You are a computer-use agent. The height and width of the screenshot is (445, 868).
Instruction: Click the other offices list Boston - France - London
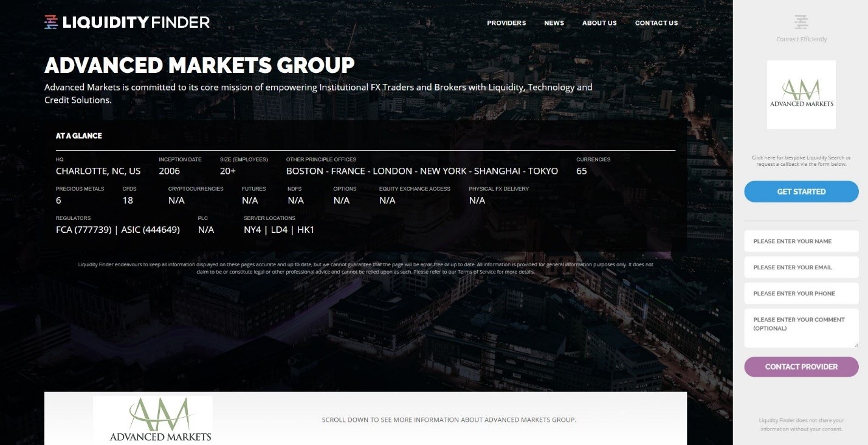tap(422, 171)
